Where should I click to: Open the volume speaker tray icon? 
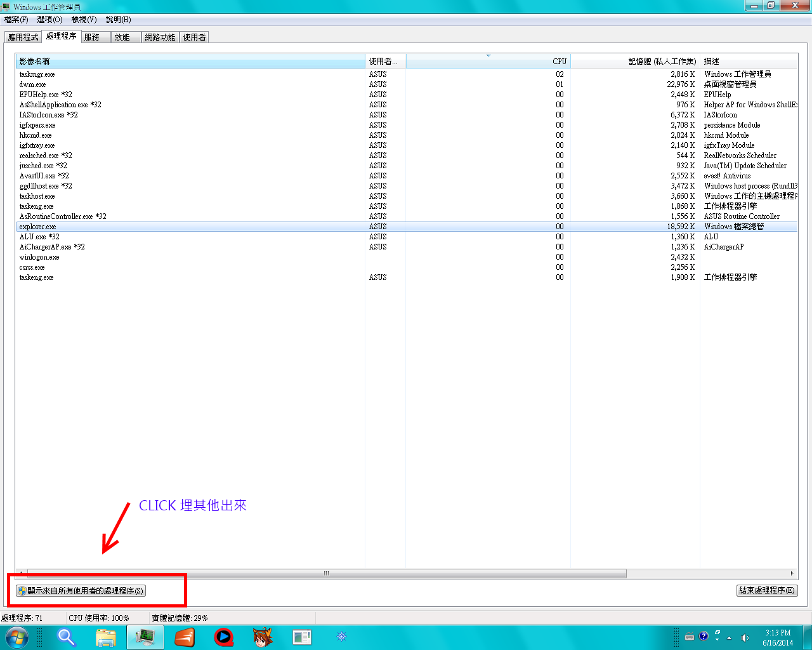pyautogui.click(x=745, y=637)
